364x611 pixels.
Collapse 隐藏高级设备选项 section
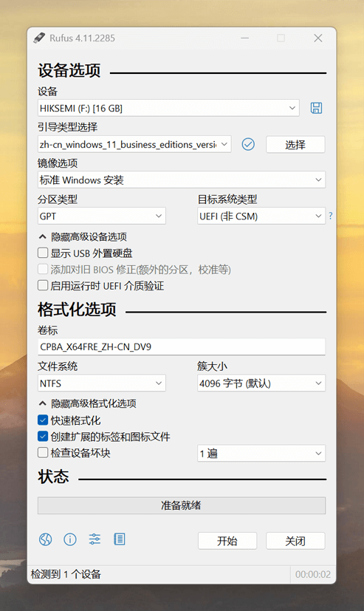[x=83, y=236]
